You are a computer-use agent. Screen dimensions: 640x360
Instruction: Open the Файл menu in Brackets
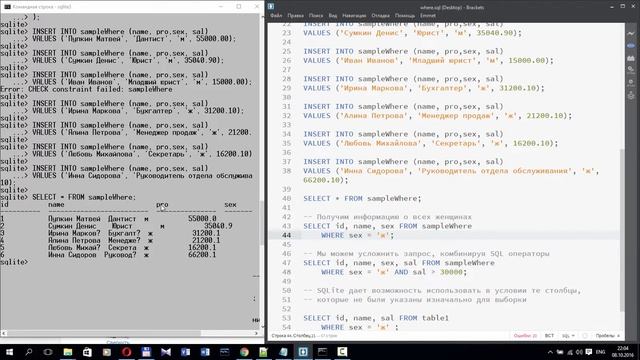[x=276, y=16]
